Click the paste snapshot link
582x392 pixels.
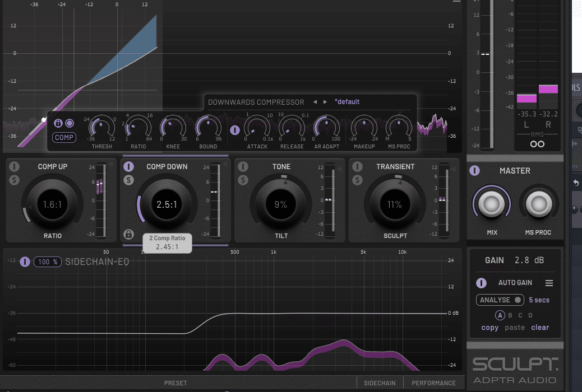click(x=515, y=328)
